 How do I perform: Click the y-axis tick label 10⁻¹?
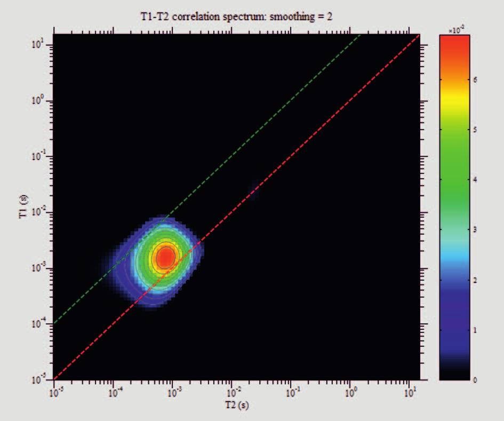(39, 156)
